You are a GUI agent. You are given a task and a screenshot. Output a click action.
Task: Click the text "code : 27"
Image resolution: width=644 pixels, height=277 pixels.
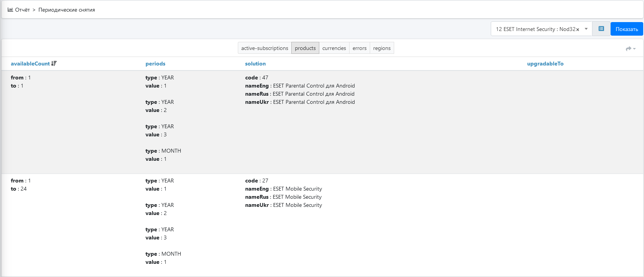[x=256, y=181]
